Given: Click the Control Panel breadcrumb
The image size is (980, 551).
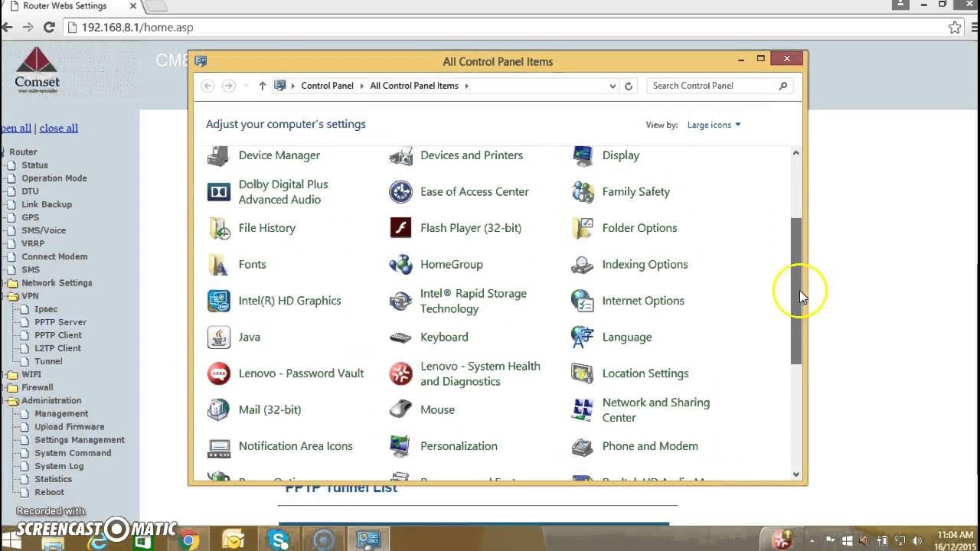Looking at the screenshot, I should pyautogui.click(x=327, y=86).
